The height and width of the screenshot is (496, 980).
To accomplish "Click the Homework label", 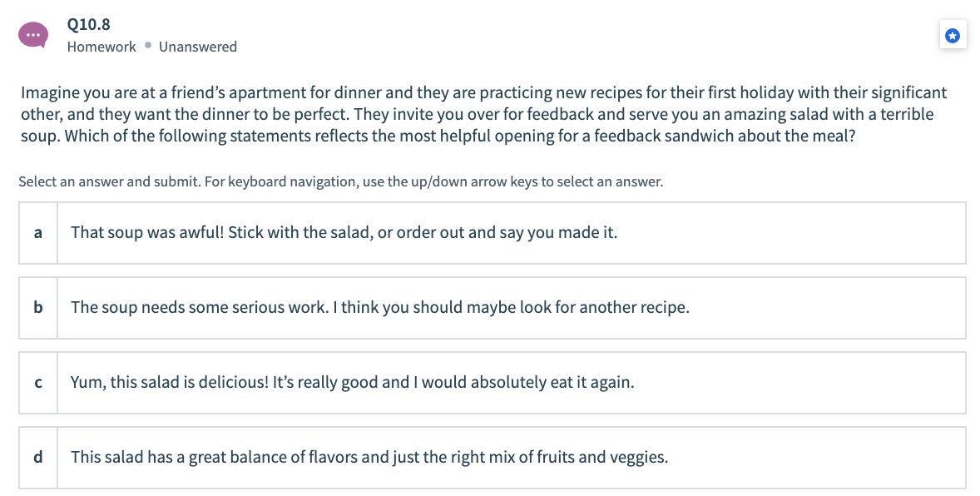I will tap(101, 47).
